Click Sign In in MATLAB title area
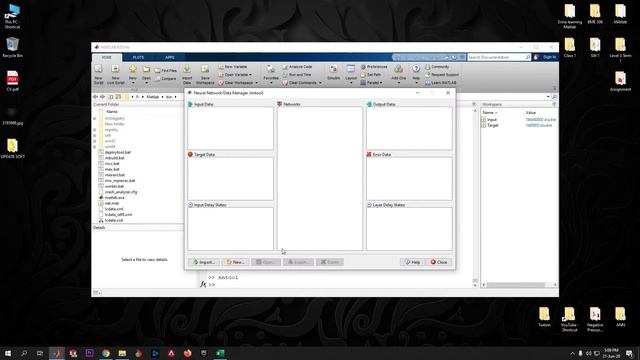This screenshot has height=360, width=640. click(549, 57)
